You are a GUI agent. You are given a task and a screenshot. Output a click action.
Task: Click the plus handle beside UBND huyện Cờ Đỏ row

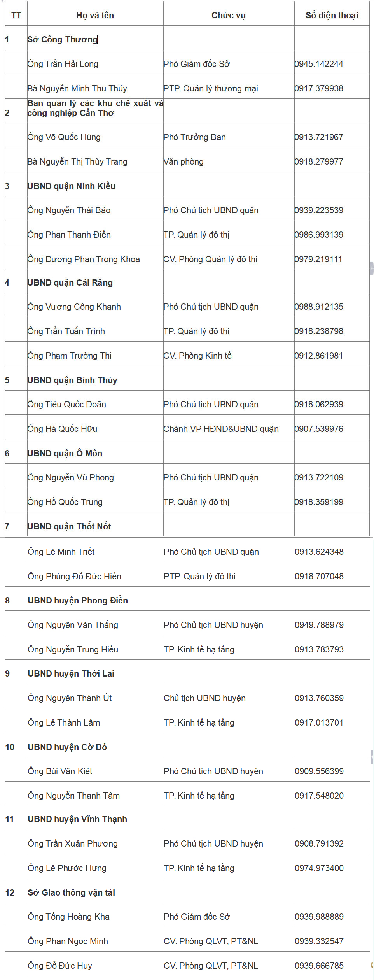click(x=372, y=757)
